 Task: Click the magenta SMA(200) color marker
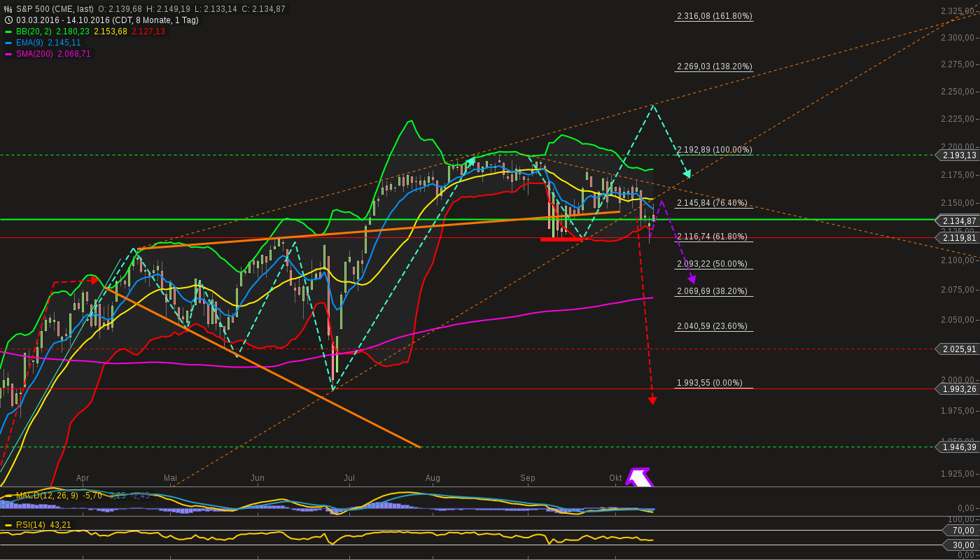click(x=8, y=54)
